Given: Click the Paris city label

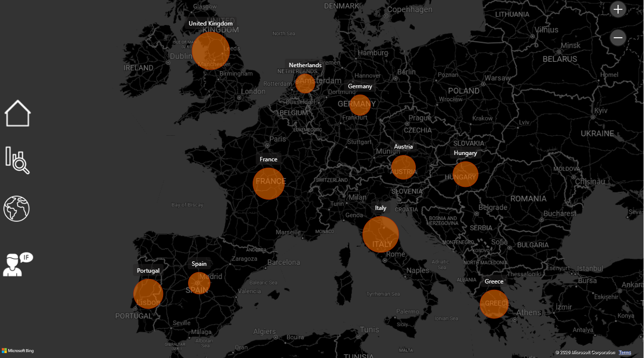Looking at the screenshot, I should coord(277,139).
